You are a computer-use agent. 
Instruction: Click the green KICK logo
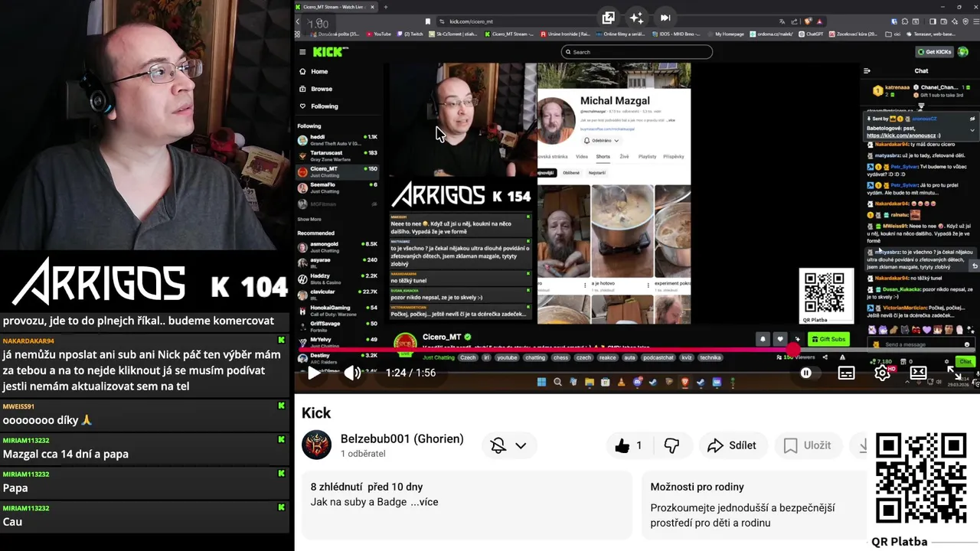329,52
